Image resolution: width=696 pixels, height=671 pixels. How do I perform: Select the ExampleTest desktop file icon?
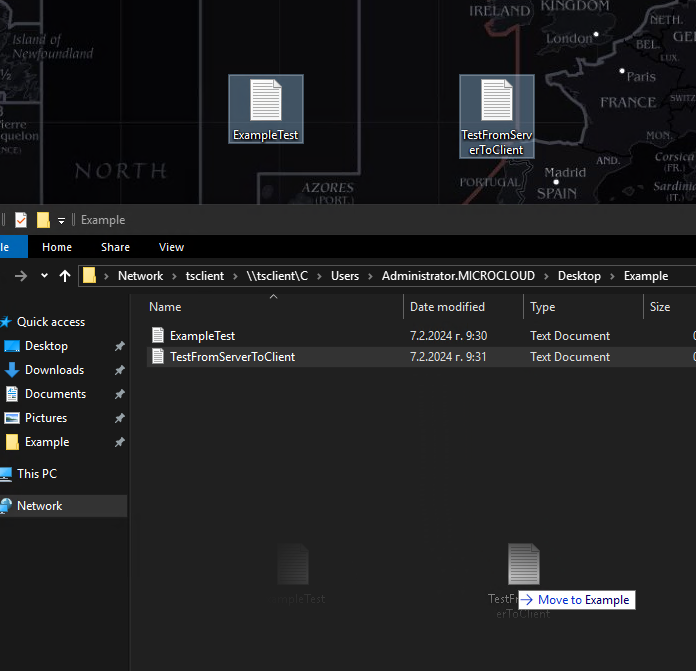[x=266, y=109]
